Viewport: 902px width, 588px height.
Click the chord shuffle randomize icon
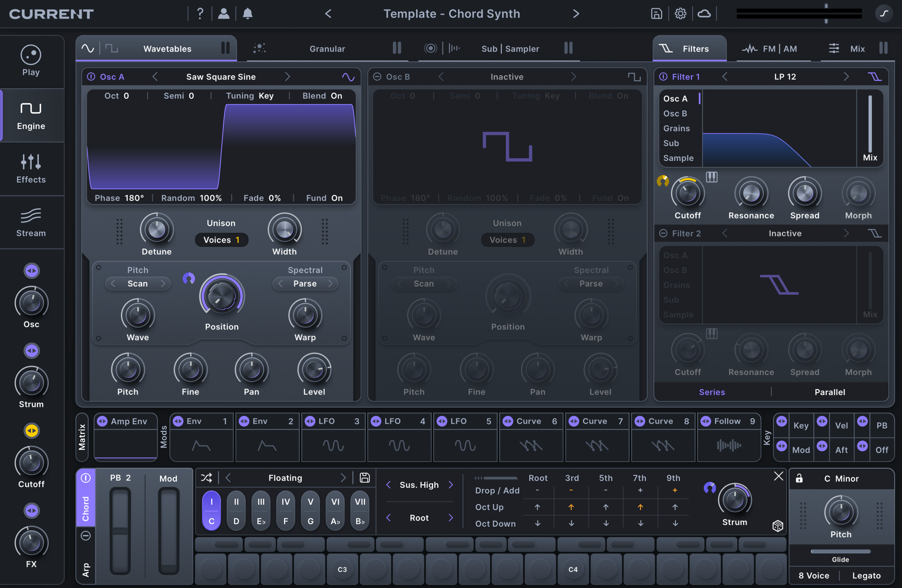click(x=207, y=478)
